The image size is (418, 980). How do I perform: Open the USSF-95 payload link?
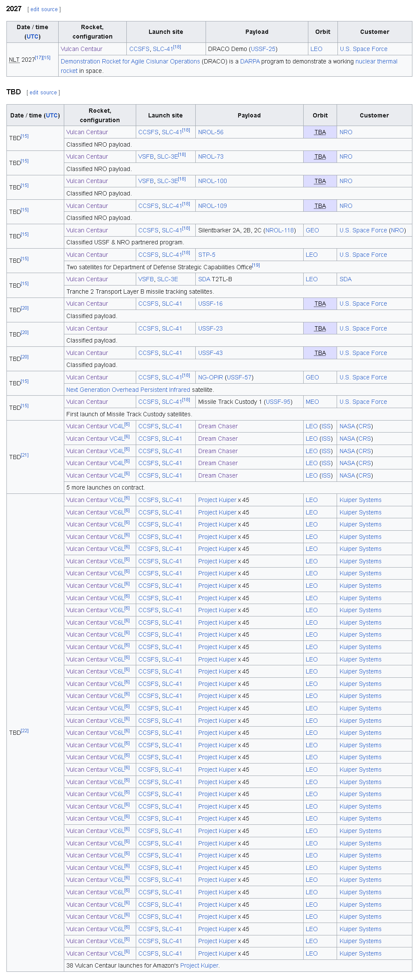click(x=278, y=402)
